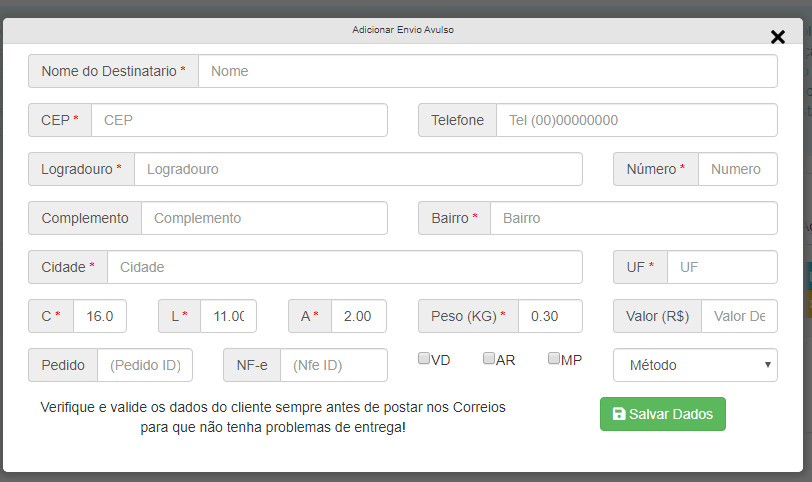Click the Nome do Destinatario field
This screenshot has height=482, width=812.
click(487, 71)
